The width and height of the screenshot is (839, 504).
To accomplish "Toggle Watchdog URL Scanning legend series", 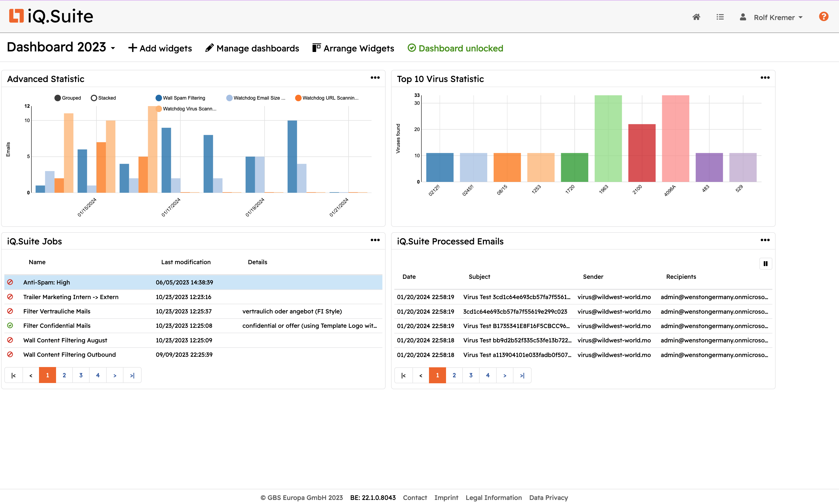I will point(327,98).
